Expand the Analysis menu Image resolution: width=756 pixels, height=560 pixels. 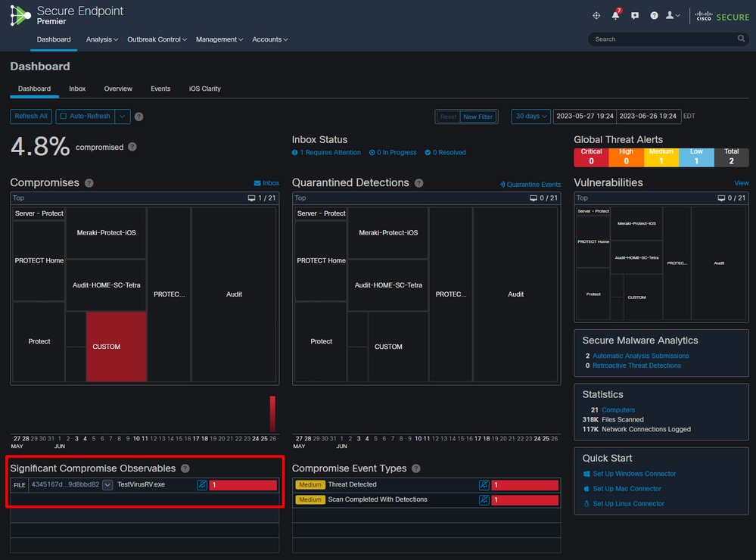pos(101,39)
